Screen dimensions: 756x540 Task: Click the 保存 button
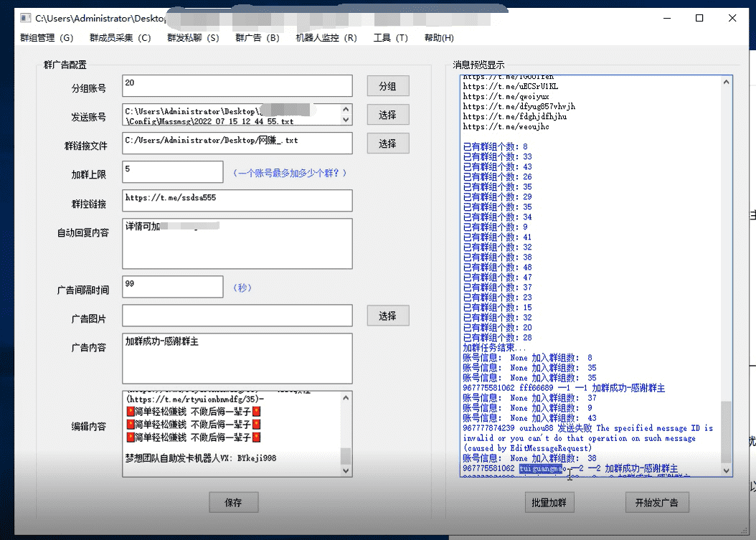[233, 503]
